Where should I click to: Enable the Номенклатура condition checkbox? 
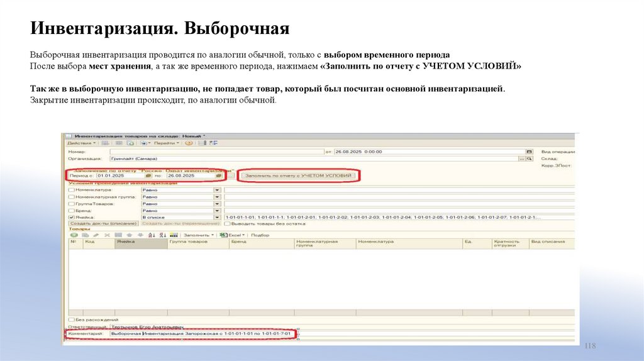point(72,190)
